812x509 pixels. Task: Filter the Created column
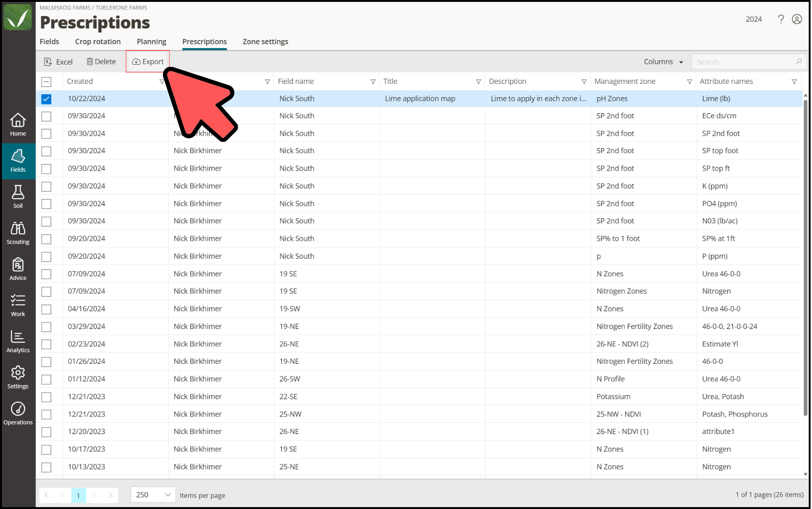coord(162,82)
